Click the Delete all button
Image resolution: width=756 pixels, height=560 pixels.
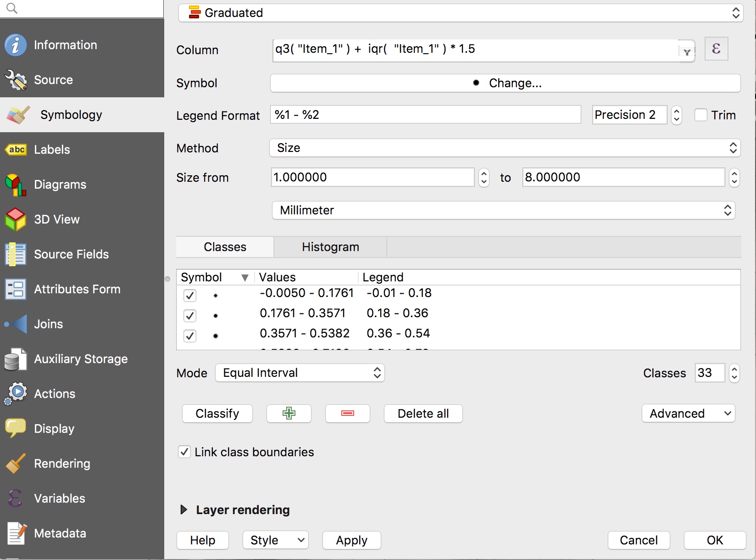[x=423, y=414]
